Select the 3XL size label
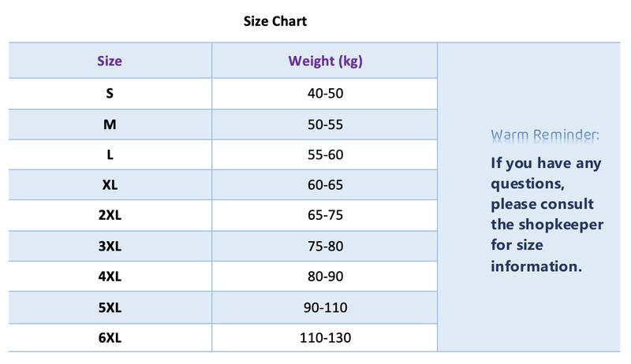 pos(110,246)
